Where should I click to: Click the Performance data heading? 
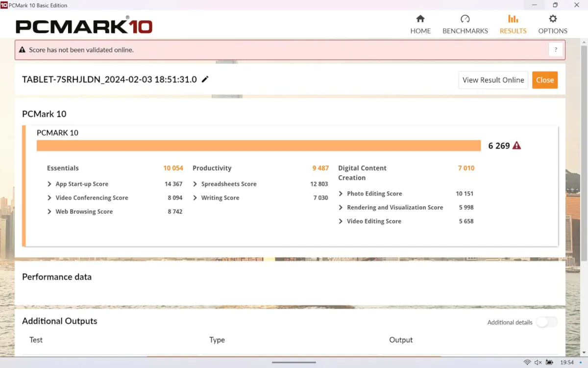(x=57, y=277)
